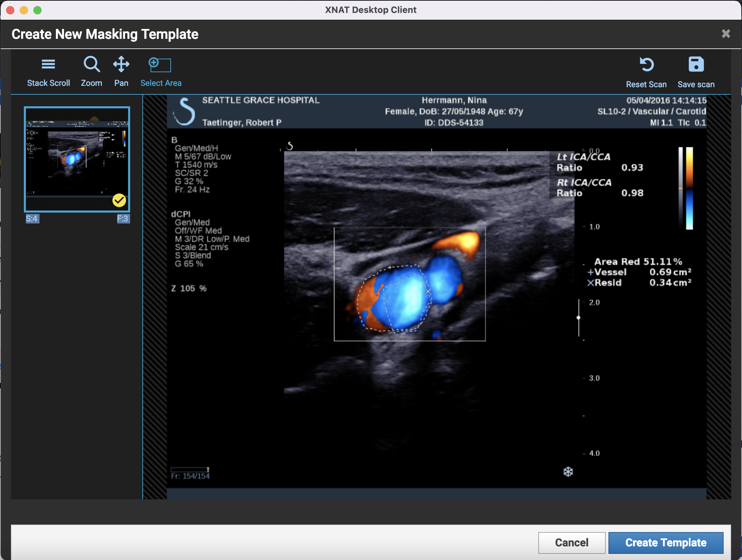Click the S:4 series label
742x560 pixels.
pos(32,219)
